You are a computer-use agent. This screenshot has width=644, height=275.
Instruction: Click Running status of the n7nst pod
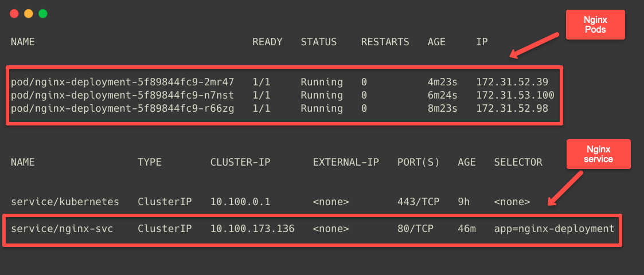pos(322,95)
